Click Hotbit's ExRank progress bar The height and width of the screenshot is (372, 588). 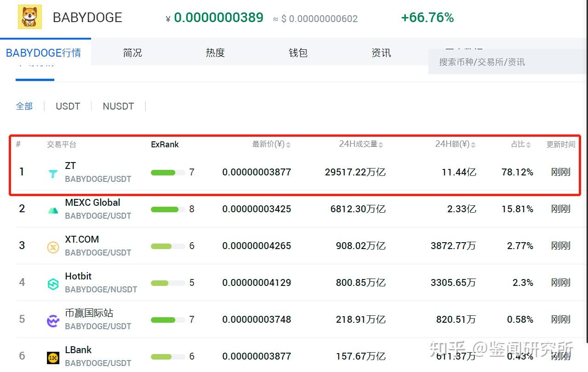coord(168,283)
